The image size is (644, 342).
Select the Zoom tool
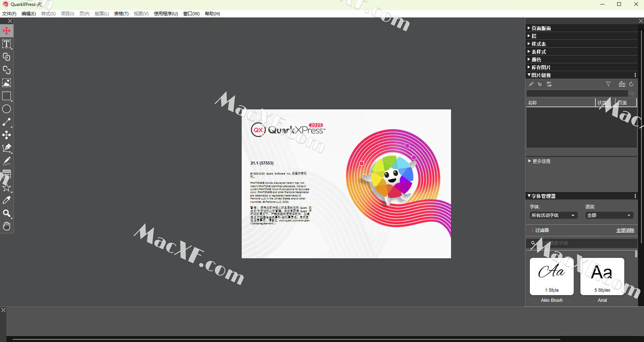[x=7, y=213]
